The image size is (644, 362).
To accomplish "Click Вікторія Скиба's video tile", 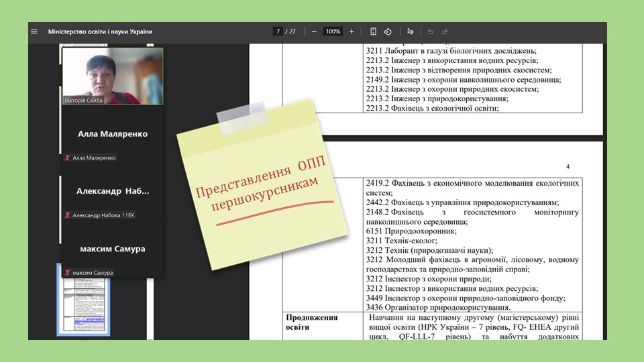I will coord(113,76).
